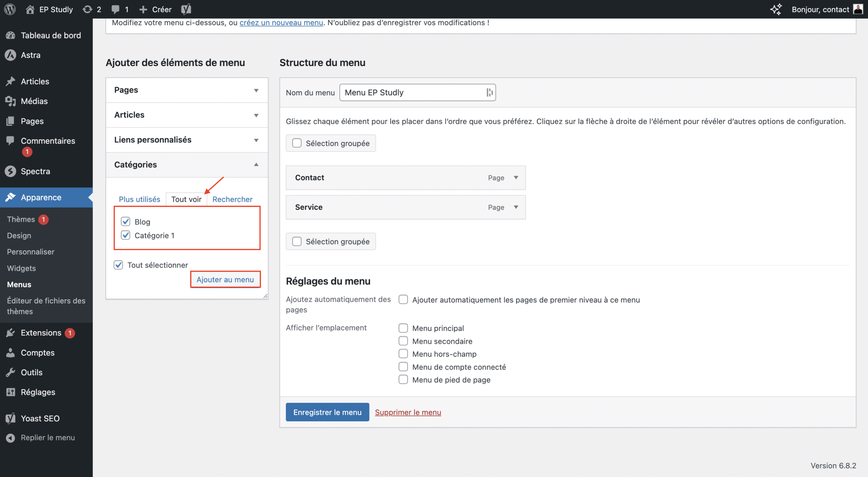Switch to the Plus utilisés tab
The height and width of the screenshot is (477, 868).
click(139, 199)
